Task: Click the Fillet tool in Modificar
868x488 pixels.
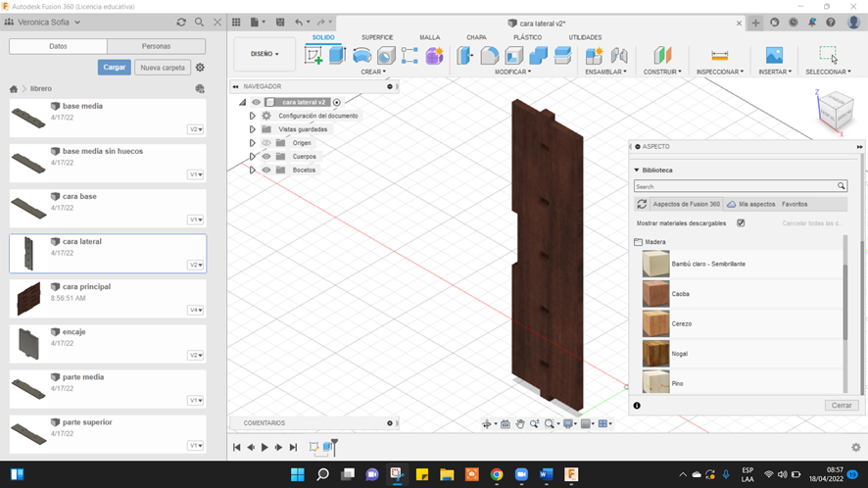Action: 489,56
